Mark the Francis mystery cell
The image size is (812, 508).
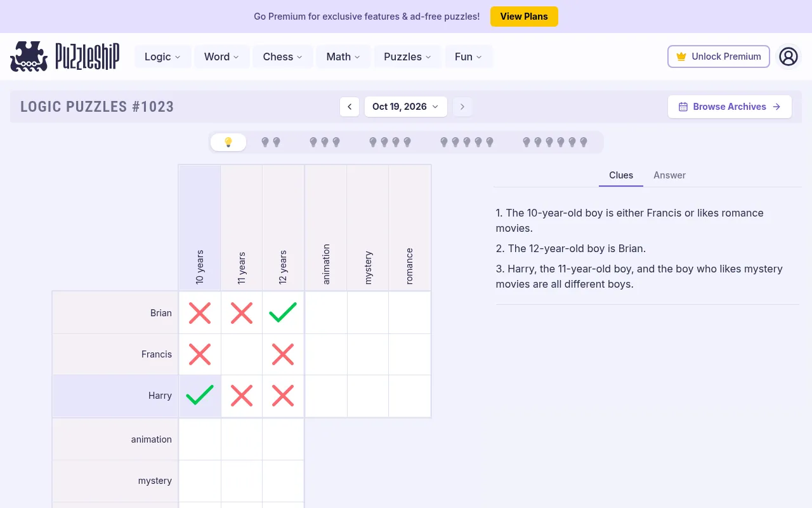pyautogui.click(x=368, y=354)
